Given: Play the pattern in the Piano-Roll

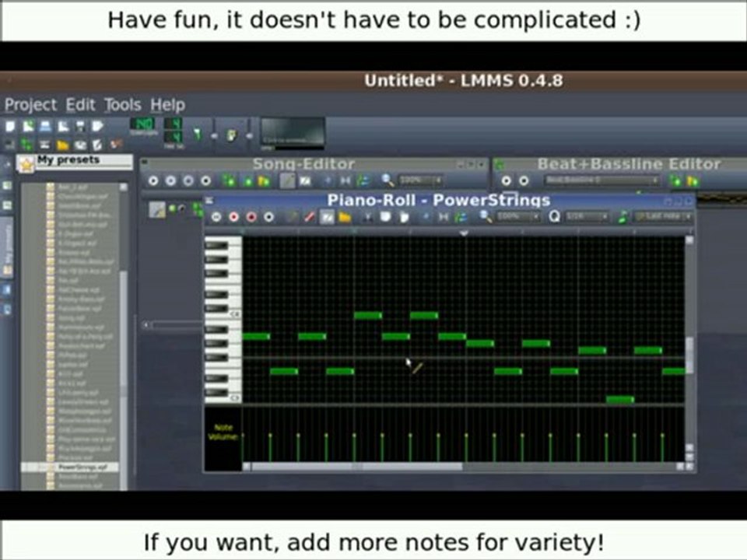Looking at the screenshot, I should [216, 217].
